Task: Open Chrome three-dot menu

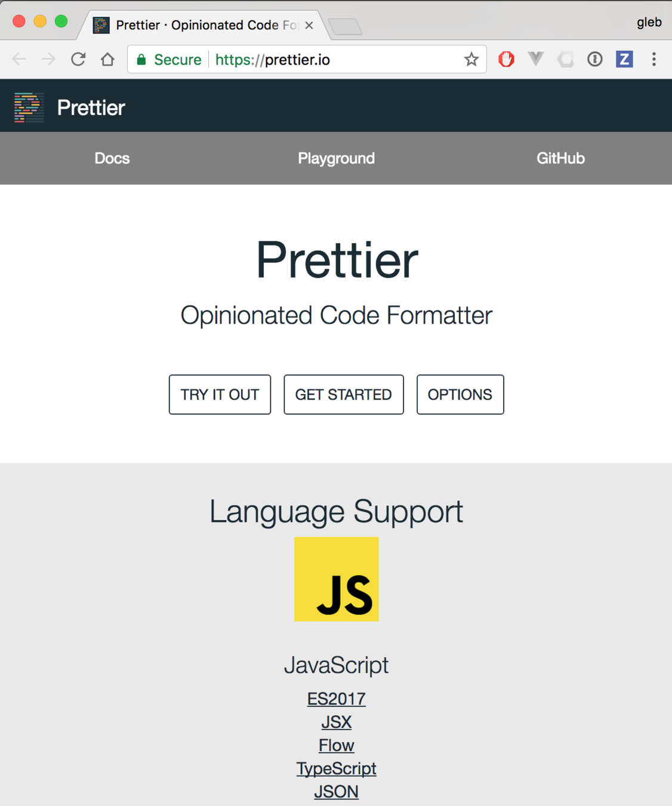Action: [x=654, y=59]
